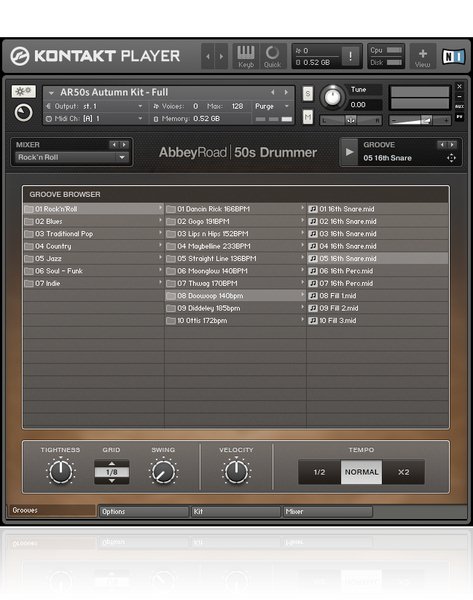The image size is (473, 600).
Task: Click the Tune value field 0.00
Action: (364, 105)
